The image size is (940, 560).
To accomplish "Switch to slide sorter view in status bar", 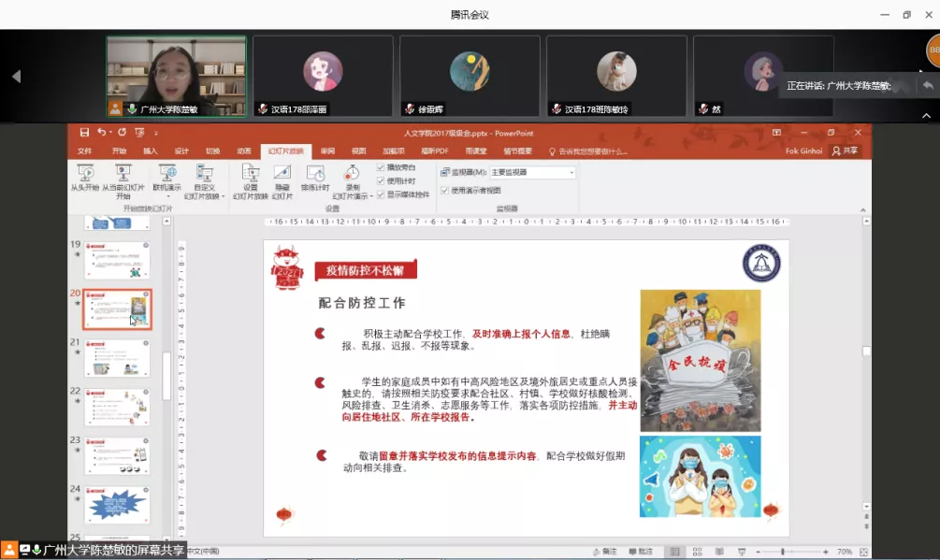I will tap(695, 552).
